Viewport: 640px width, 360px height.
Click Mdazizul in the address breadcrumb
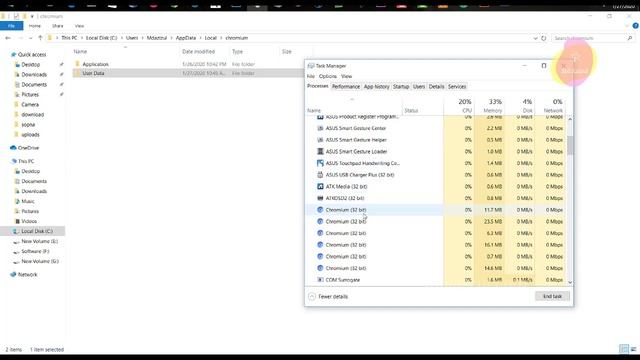[x=157, y=38]
